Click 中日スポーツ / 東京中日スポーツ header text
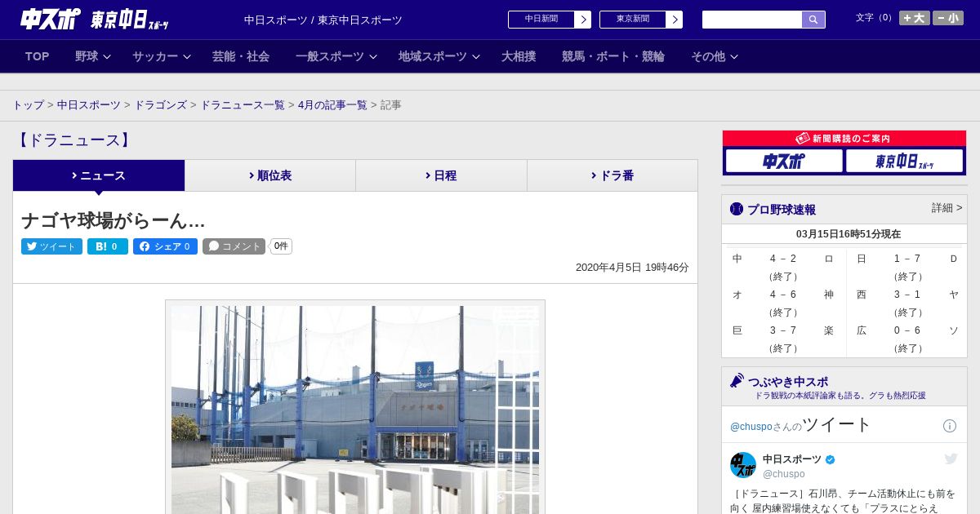 [x=323, y=20]
